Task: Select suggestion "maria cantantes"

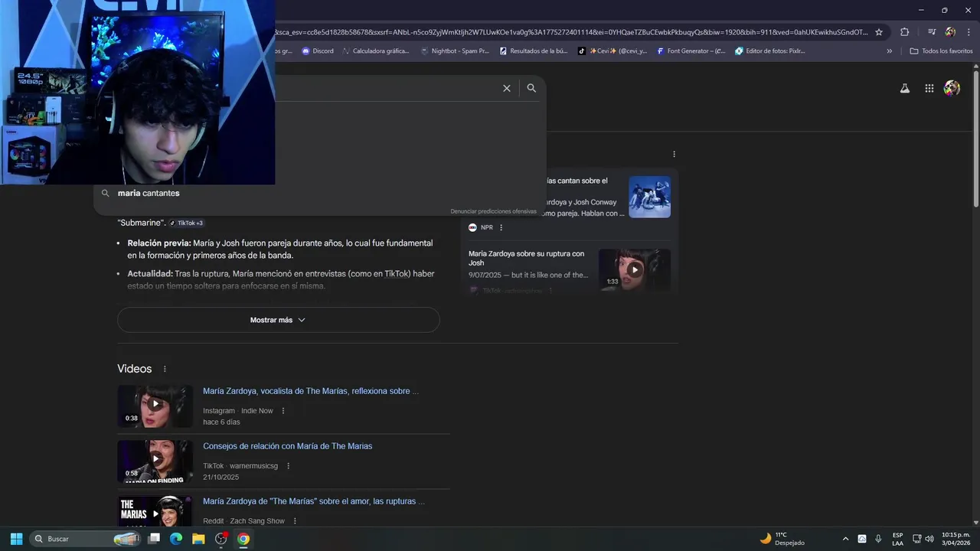Action: 149,194
